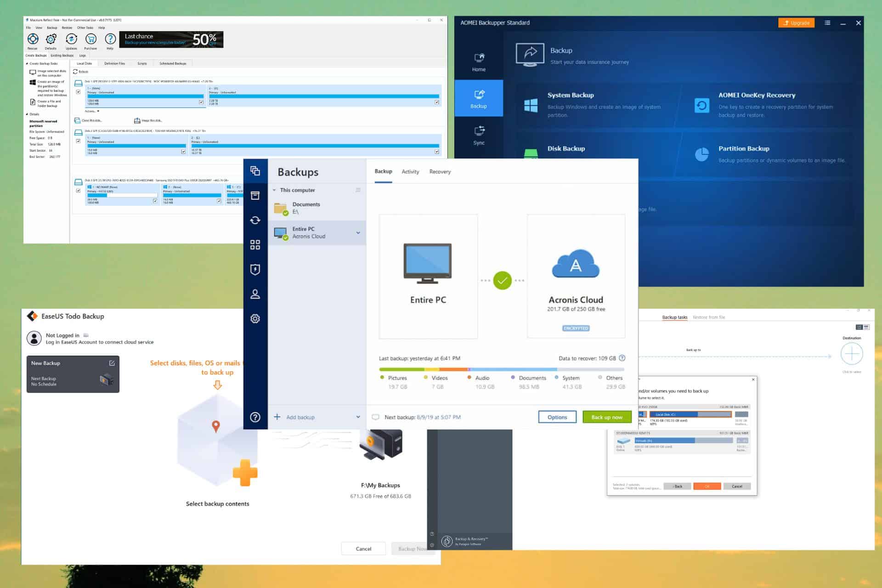882x588 pixels.
Task: Open the Acronis account profile icon
Action: pyautogui.click(x=256, y=294)
